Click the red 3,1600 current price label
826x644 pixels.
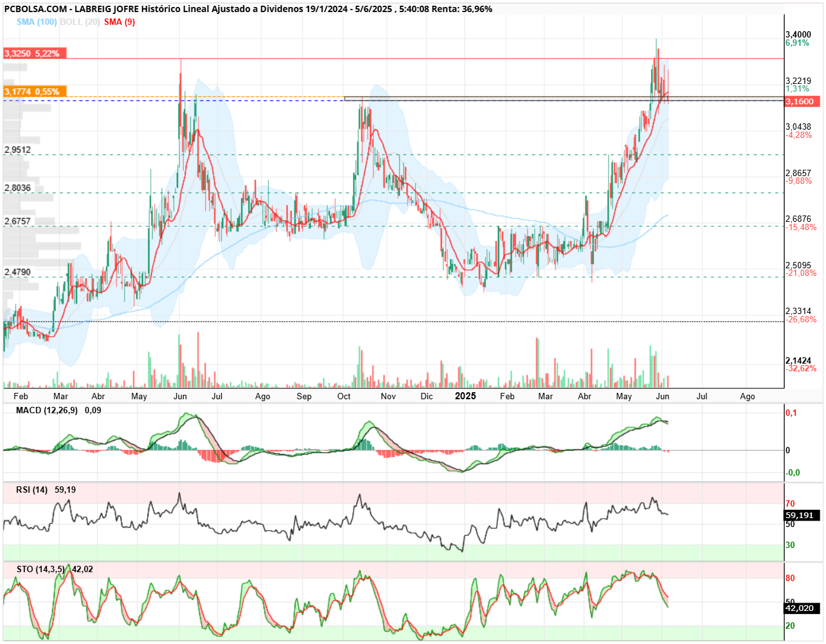[802, 101]
